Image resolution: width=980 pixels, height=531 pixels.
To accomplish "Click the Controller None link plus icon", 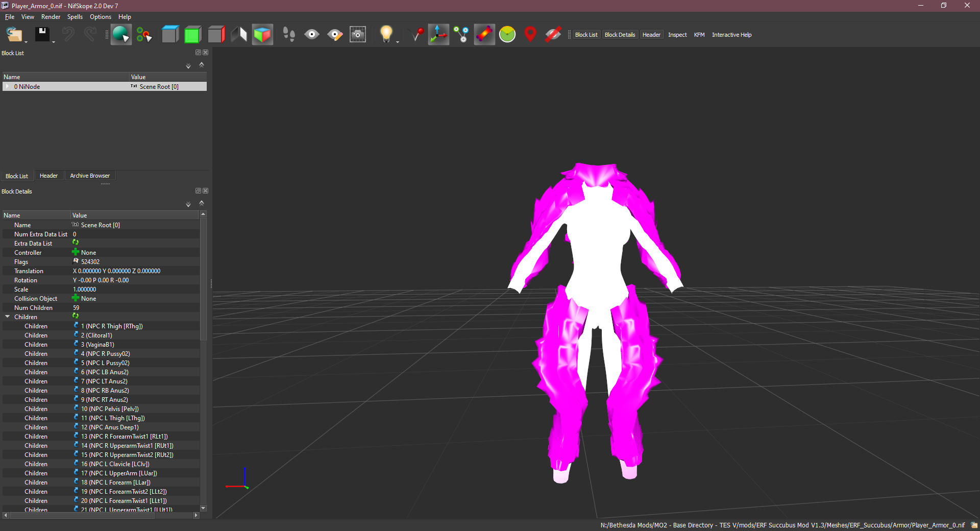I will click(x=76, y=252).
